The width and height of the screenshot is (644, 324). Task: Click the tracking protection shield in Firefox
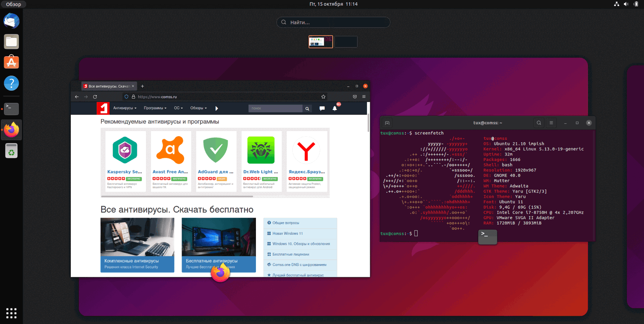point(126,97)
